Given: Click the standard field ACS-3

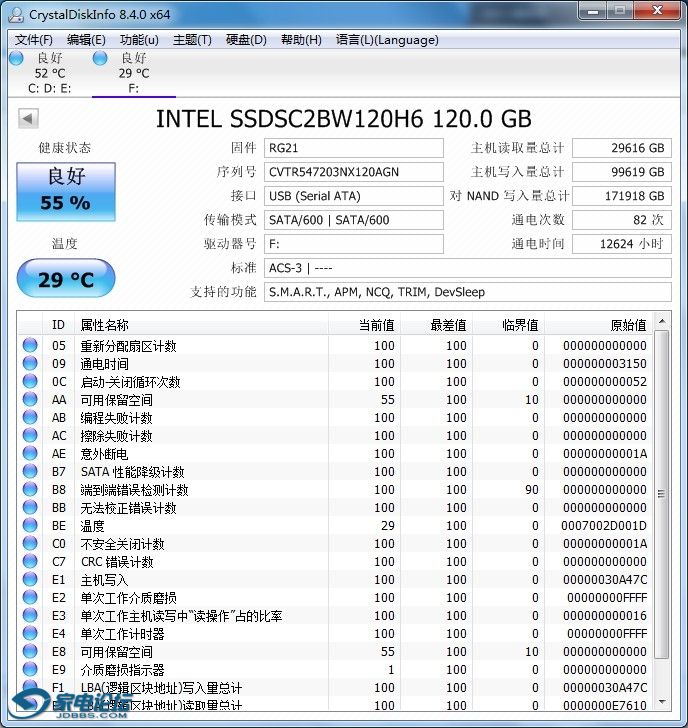Looking at the screenshot, I should [468, 268].
